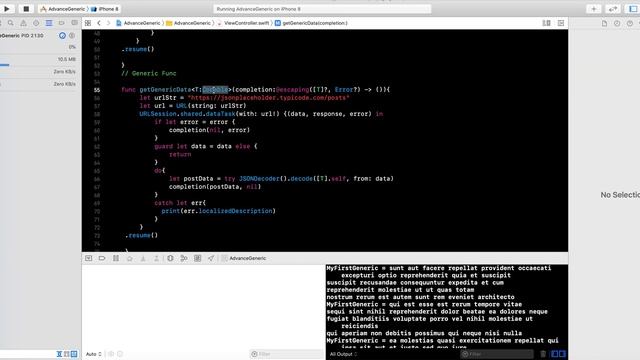The height and width of the screenshot is (360, 640).
Task: Toggle breakpoints activation in debug bar
Action: point(102,258)
